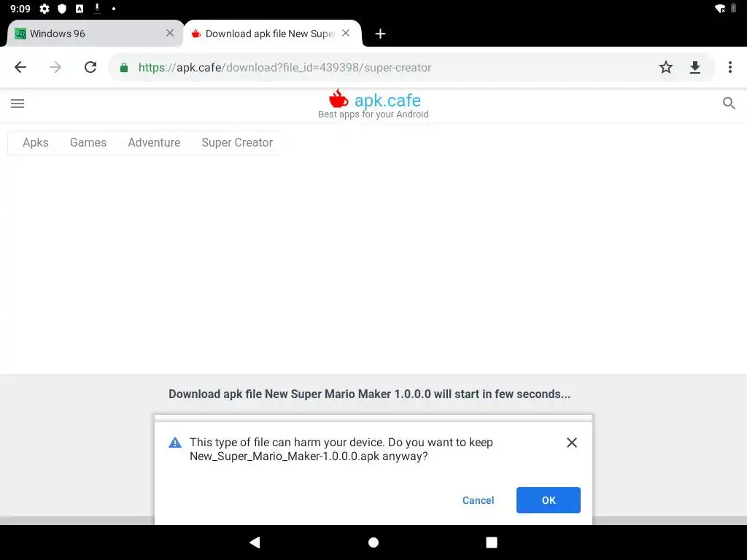Click the blue warning triangle icon
Screen dimensions: 747x560
click(175, 443)
